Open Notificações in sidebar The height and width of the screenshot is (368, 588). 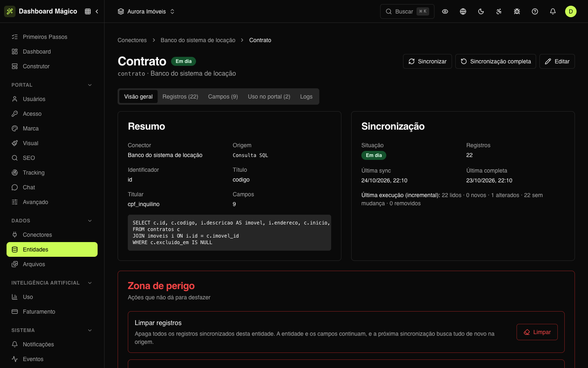[x=52, y=344]
